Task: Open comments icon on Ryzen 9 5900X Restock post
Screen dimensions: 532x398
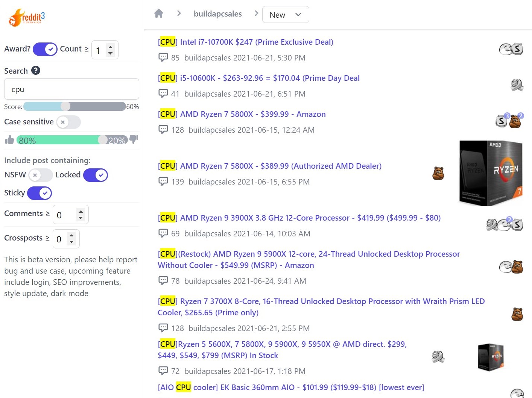Action: click(x=163, y=281)
